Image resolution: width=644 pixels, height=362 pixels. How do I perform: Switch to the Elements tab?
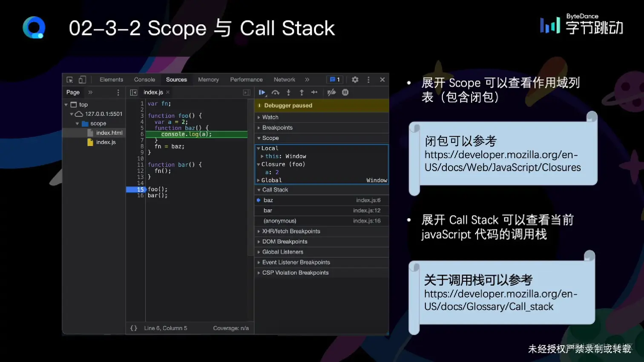pos(111,80)
